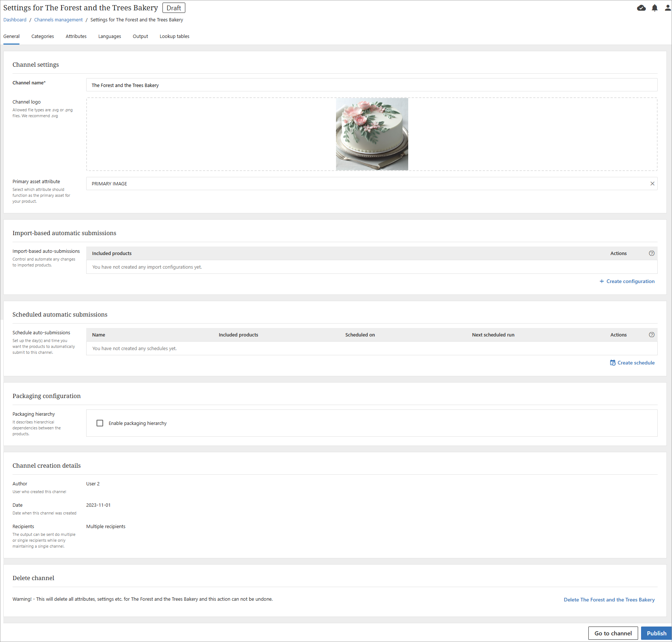Click Delete The Forest and the Trees Bakery
This screenshot has height=642, width=672.
(x=609, y=600)
